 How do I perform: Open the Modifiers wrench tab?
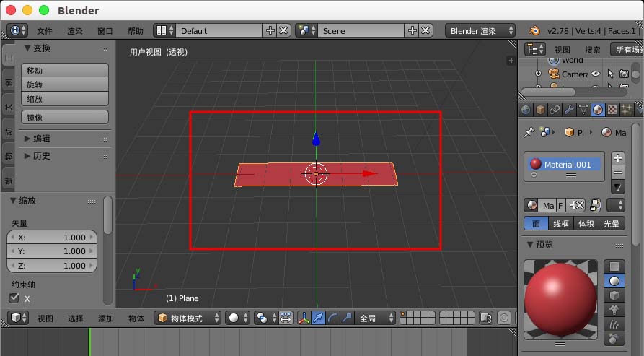click(x=569, y=110)
